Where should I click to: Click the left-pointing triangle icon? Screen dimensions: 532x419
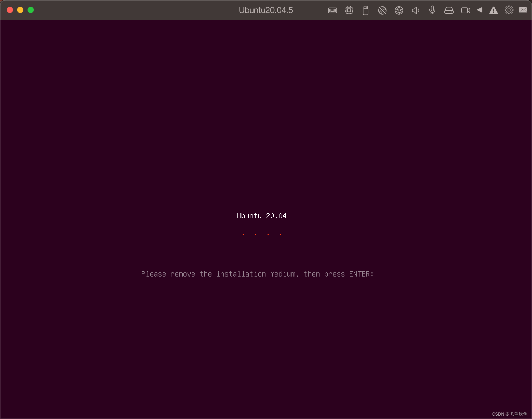[480, 10]
